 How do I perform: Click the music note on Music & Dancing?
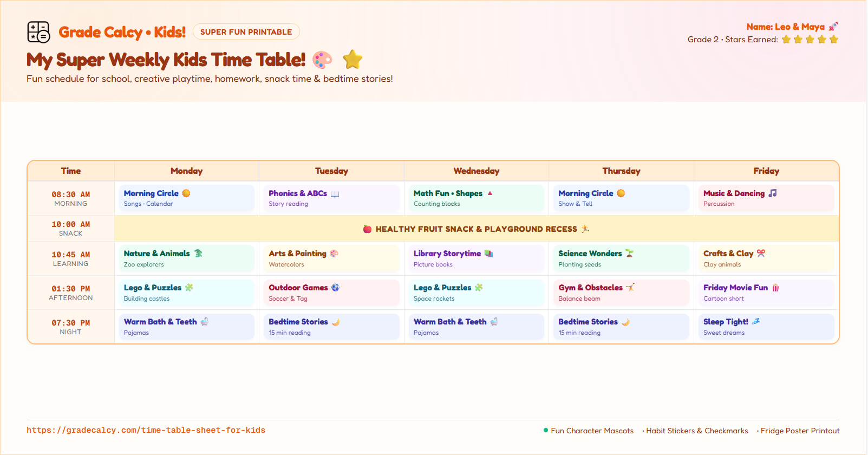tap(773, 193)
